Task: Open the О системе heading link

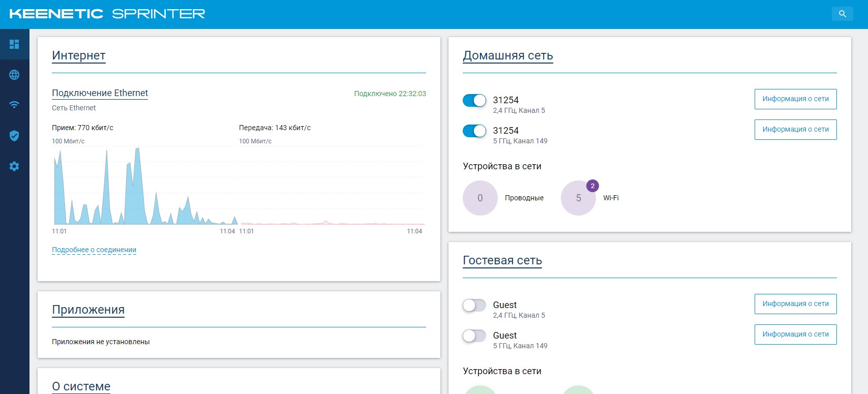Action: (81, 386)
